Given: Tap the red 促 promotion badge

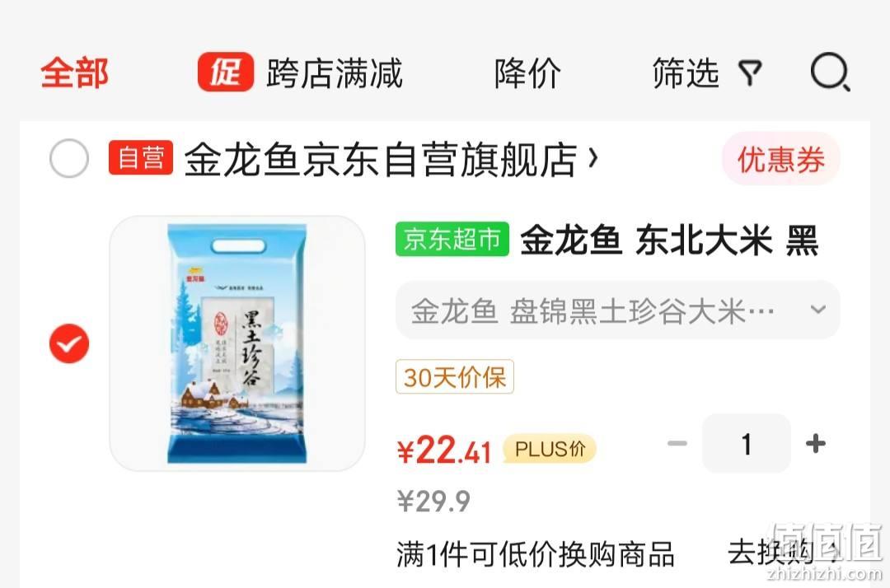Looking at the screenshot, I should pyautogui.click(x=225, y=72).
